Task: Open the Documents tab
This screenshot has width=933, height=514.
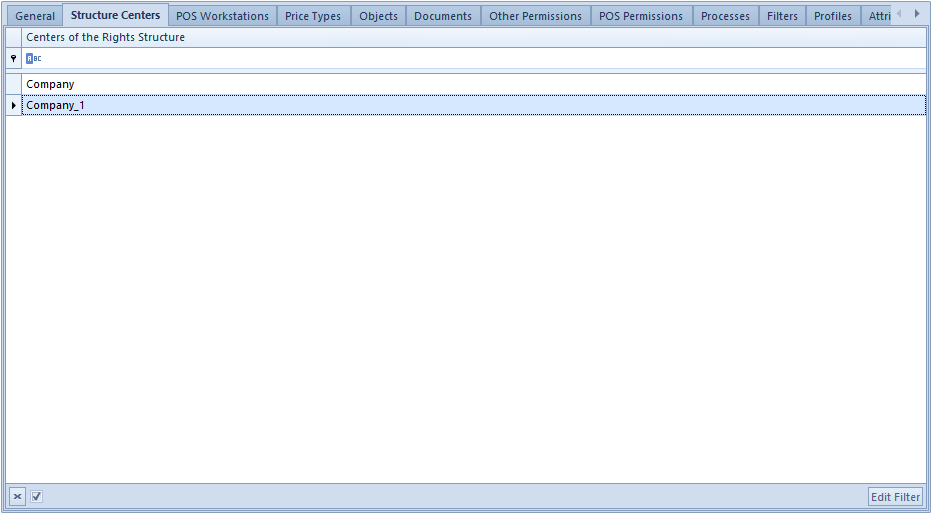Action: pos(443,16)
